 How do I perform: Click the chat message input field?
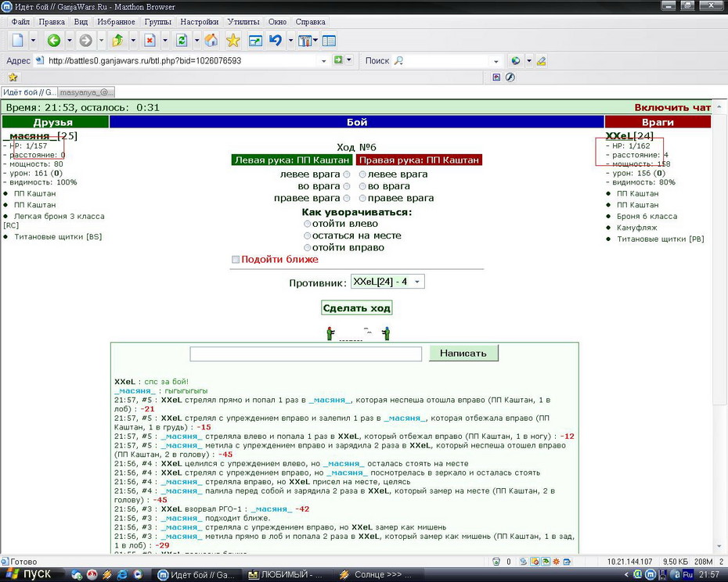pyautogui.click(x=306, y=354)
